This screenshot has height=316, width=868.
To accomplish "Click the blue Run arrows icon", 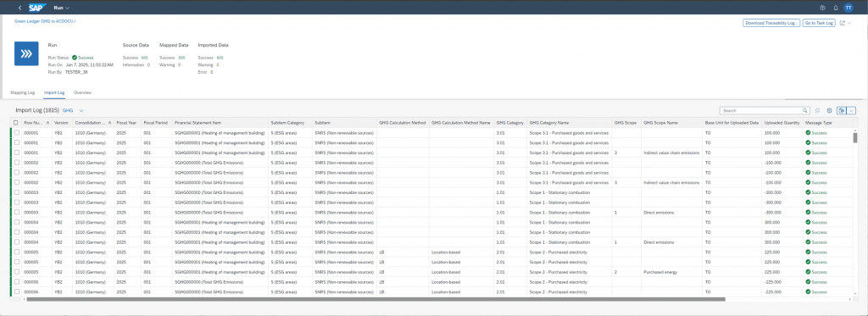I will [x=26, y=53].
